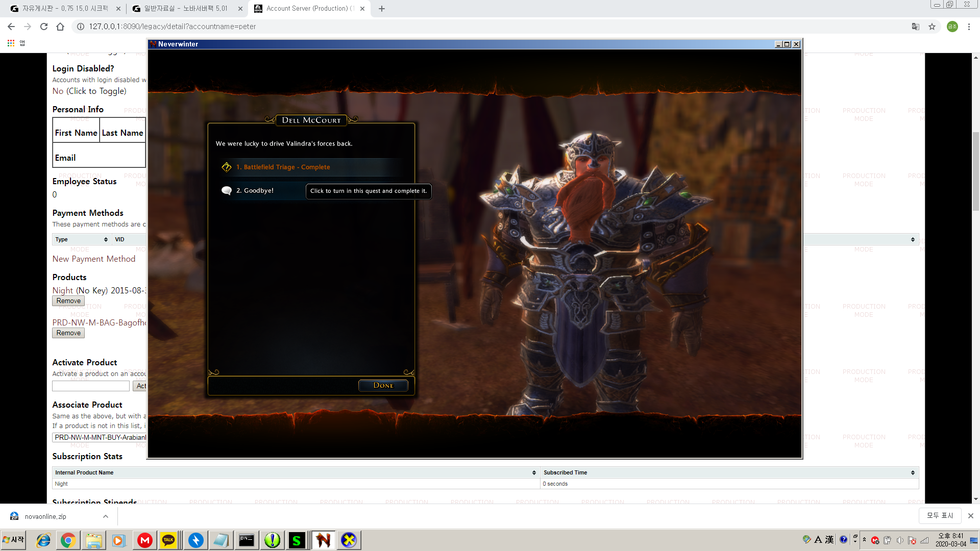Screen dimensions: 980x551
Task: Bookmark the page with the star icon
Action: coord(932,27)
